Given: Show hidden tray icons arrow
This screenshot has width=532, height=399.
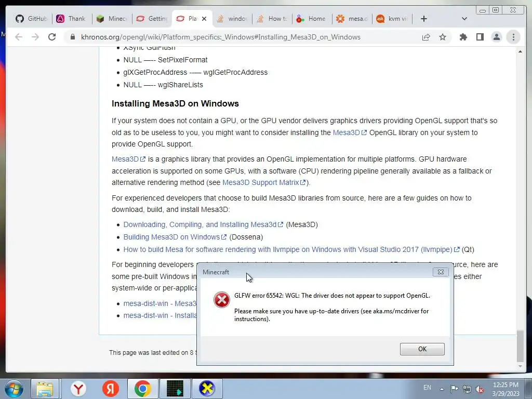Looking at the screenshot, I should coord(442,389).
